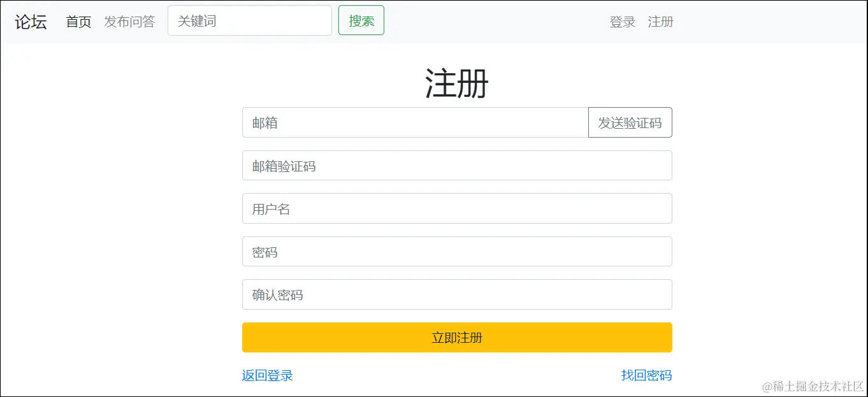Open the 返回登录 login link

[267, 375]
